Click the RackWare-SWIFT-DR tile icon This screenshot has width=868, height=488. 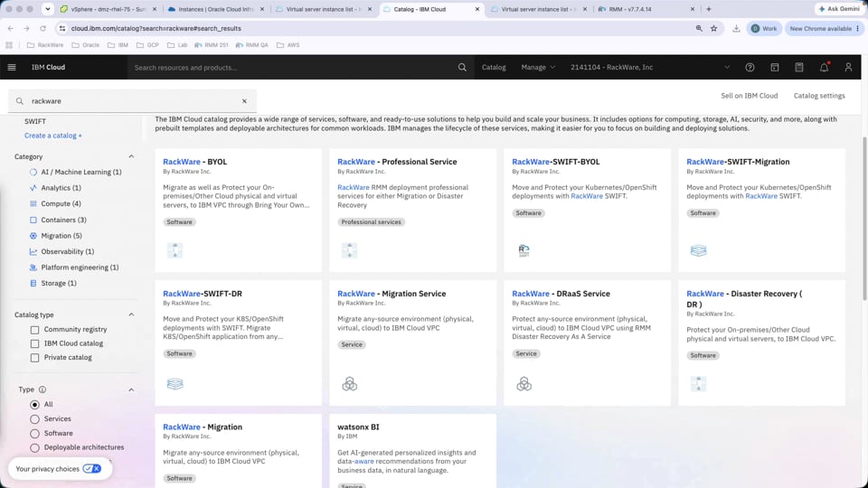175,383
